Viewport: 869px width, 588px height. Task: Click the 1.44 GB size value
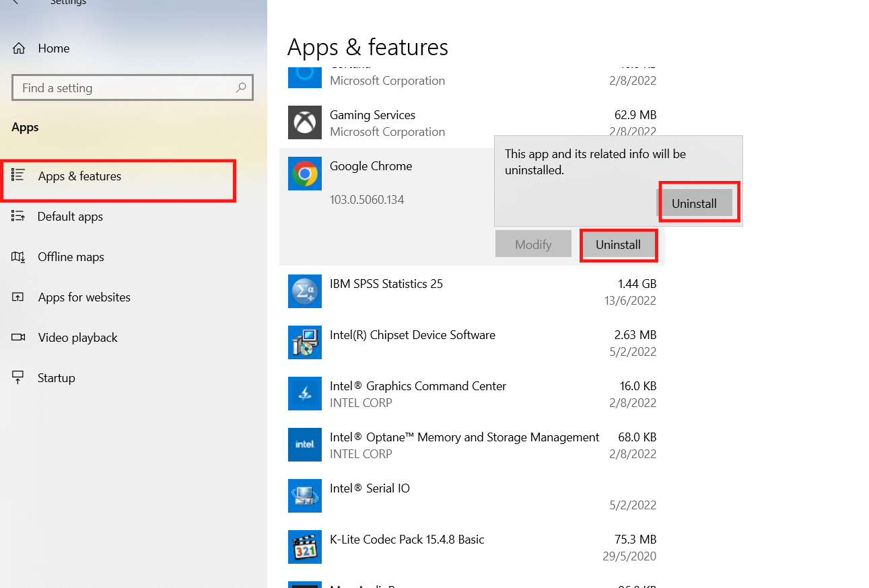pyautogui.click(x=637, y=284)
